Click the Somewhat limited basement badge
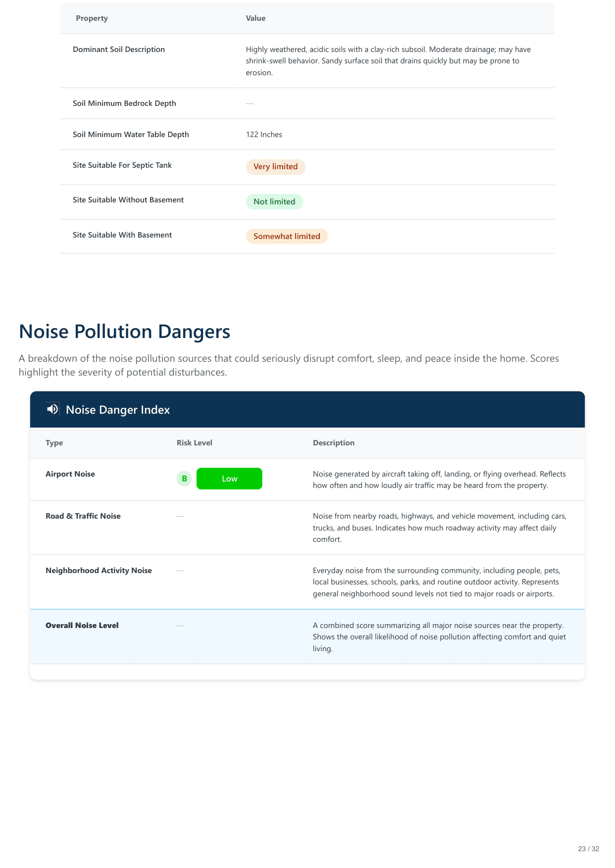615x868 pixels. [x=287, y=237]
